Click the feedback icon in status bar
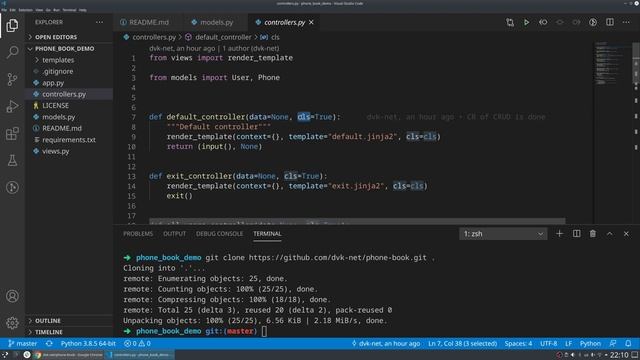 613,344
